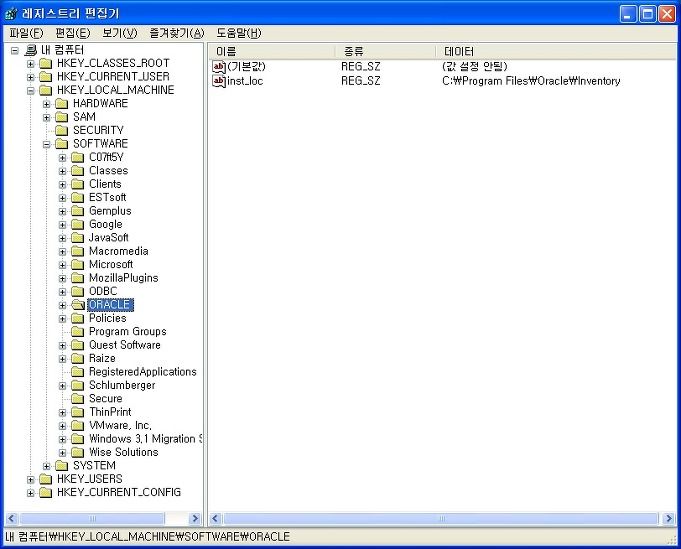The image size is (681, 549).
Task: Click the status bar registry path
Action: [148, 537]
